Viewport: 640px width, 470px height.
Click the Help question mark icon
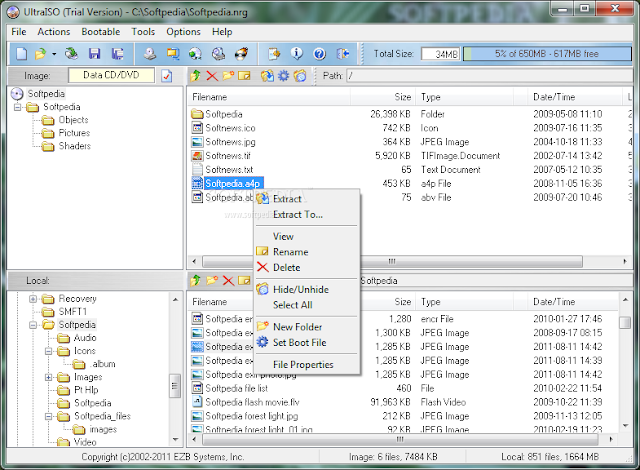320,54
